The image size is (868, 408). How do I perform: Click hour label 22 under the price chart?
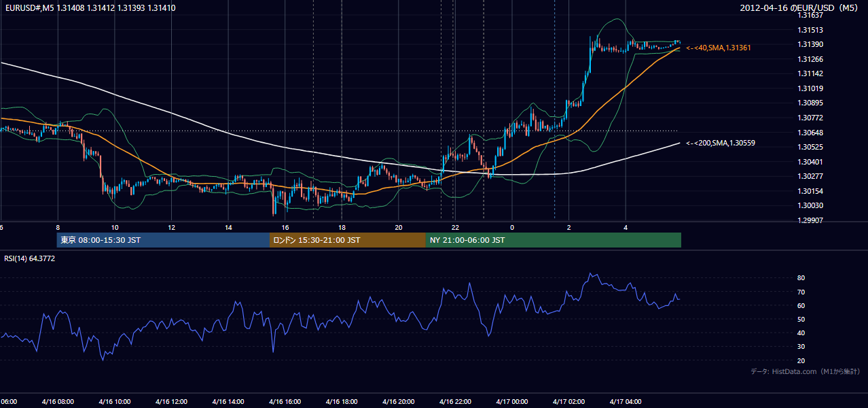[456, 228]
